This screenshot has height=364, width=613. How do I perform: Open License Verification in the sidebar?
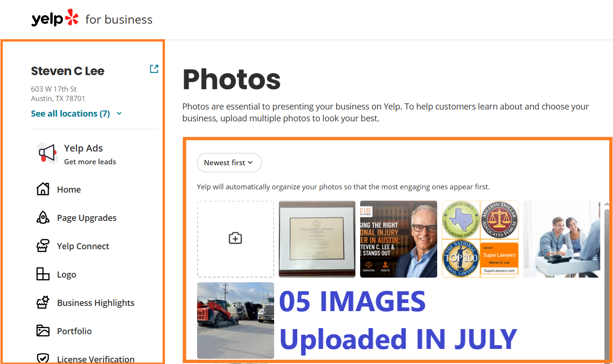click(x=96, y=359)
